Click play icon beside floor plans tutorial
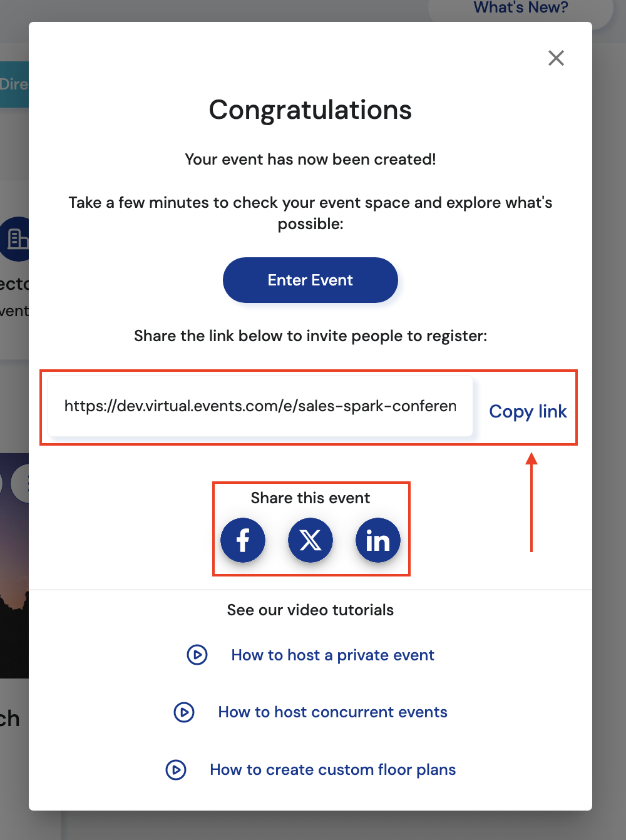 coord(176,770)
